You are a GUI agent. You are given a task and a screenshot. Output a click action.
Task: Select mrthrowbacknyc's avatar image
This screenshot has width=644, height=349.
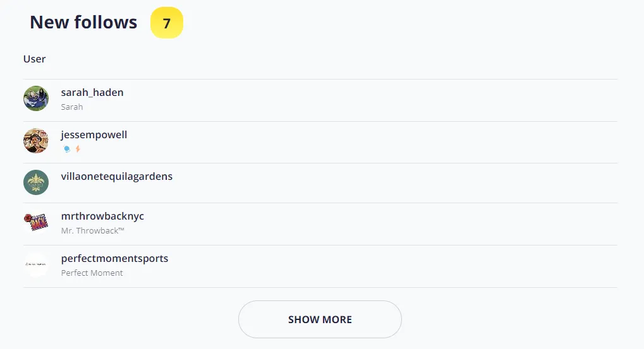(x=36, y=222)
